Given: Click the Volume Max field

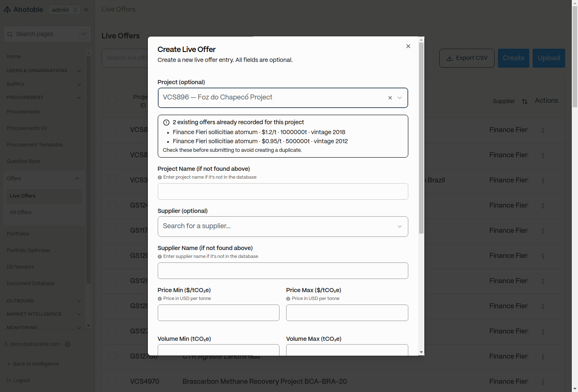Looking at the screenshot, I should (347, 350).
